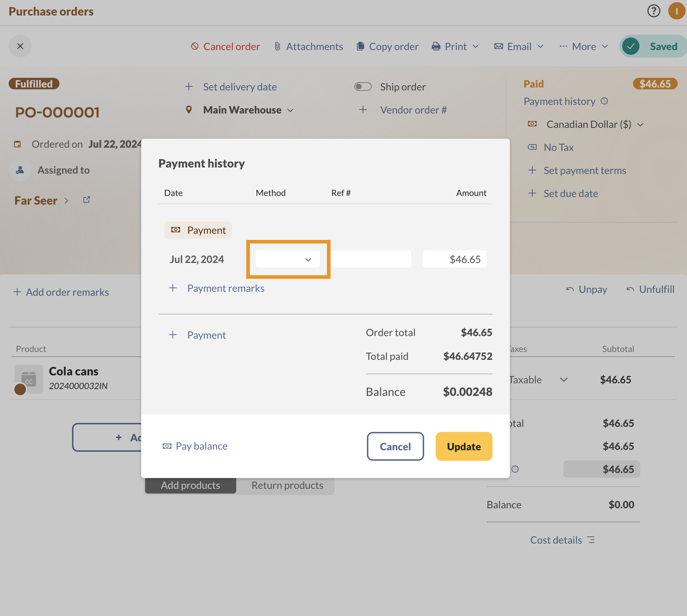Click the Assigned to person icon
Viewport: 687px width, 616px height.
click(x=20, y=170)
